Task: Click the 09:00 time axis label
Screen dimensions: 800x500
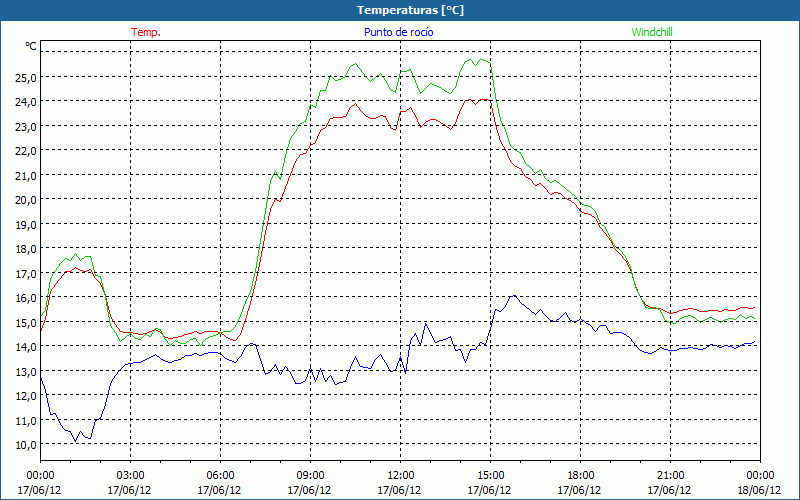Action: tap(310, 476)
